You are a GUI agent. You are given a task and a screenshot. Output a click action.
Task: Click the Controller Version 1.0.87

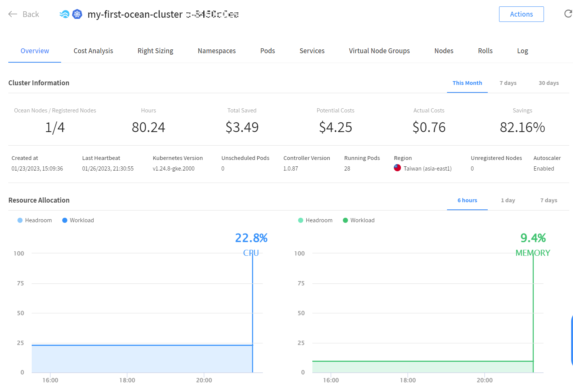coord(291,169)
